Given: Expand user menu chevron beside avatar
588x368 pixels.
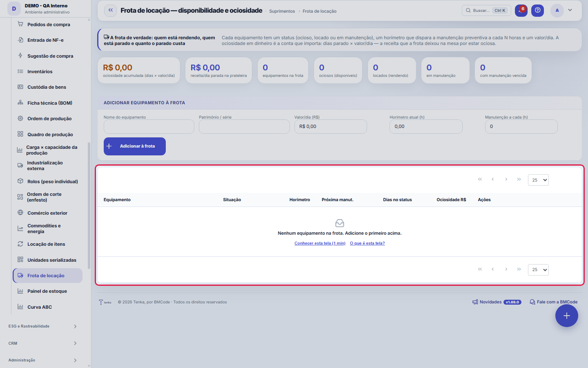Looking at the screenshot, I should (570, 10).
